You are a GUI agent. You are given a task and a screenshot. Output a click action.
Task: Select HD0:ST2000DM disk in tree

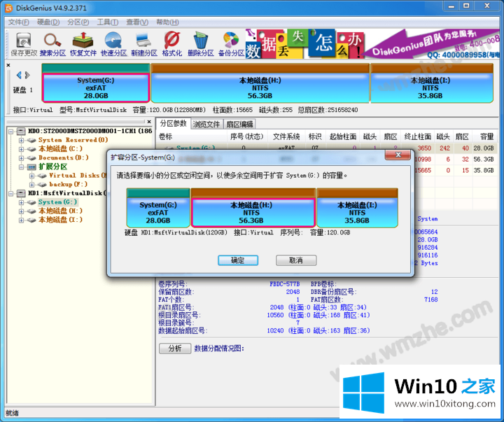point(90,131)
